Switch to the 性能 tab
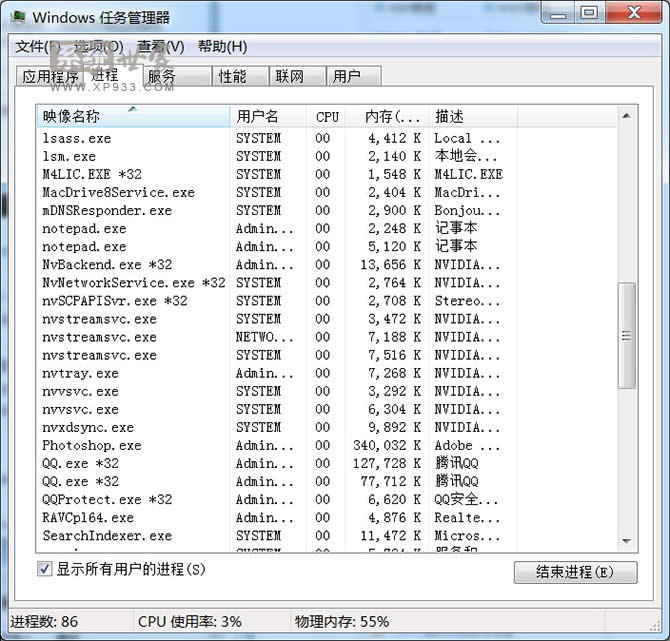 232,76
